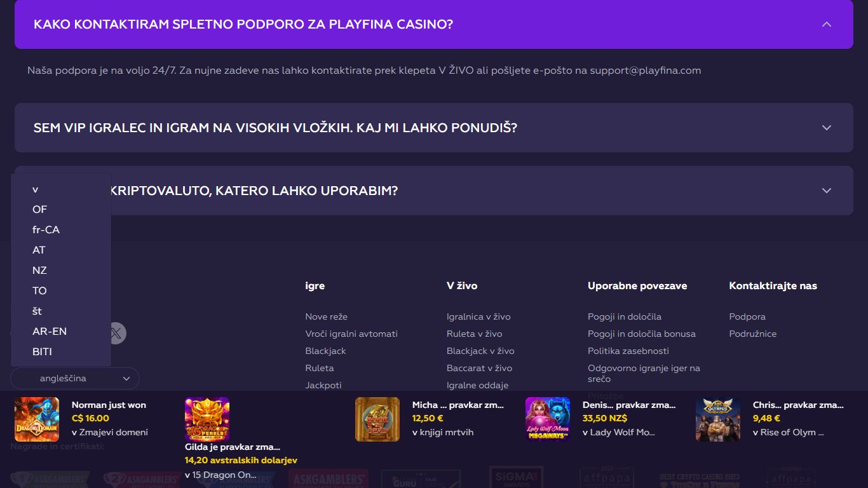Click Dragon's Domain game thumbnail
Viewport: 868px width, 488px height.
[37, 419]
